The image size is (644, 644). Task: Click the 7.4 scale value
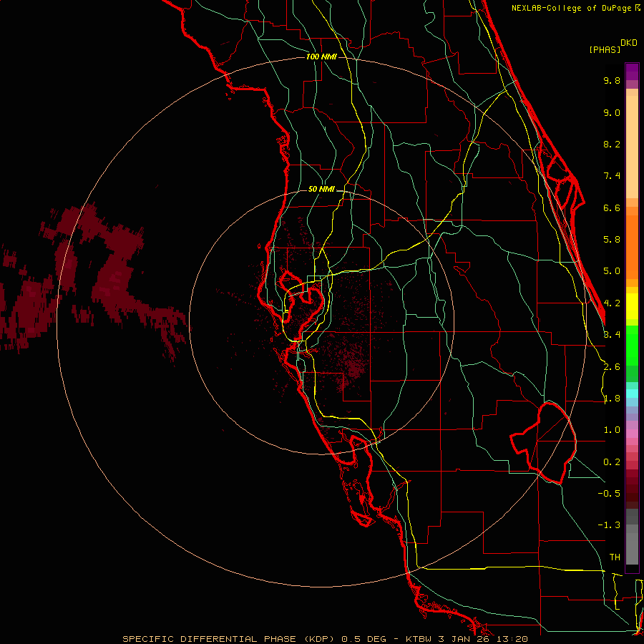(x=612, y=176)
